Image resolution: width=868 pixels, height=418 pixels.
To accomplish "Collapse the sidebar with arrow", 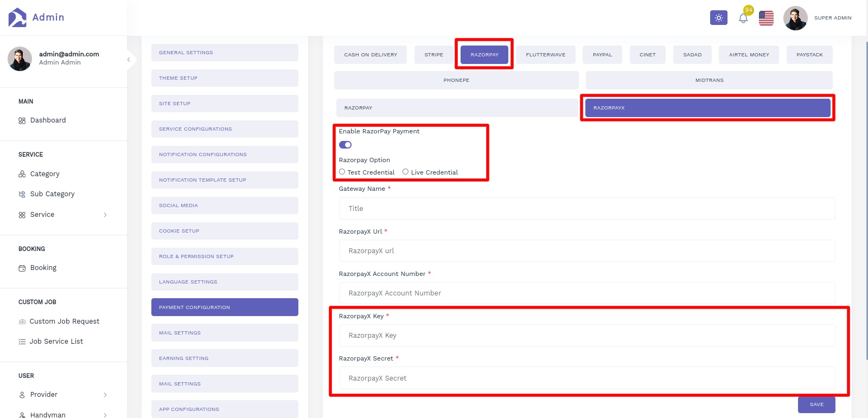I will [x=129, y=60].
